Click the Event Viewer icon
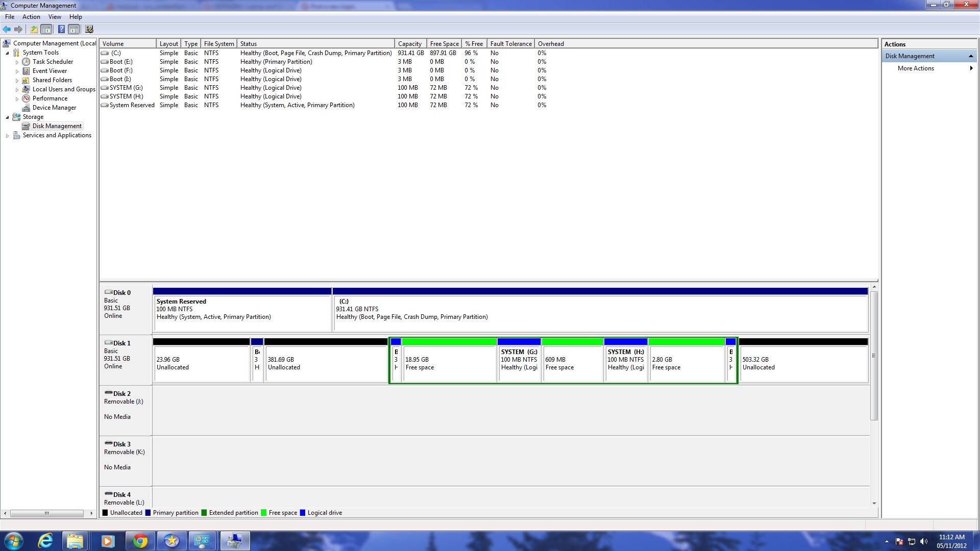The height and width of the screenshot is (551, 980). point(26,71)
